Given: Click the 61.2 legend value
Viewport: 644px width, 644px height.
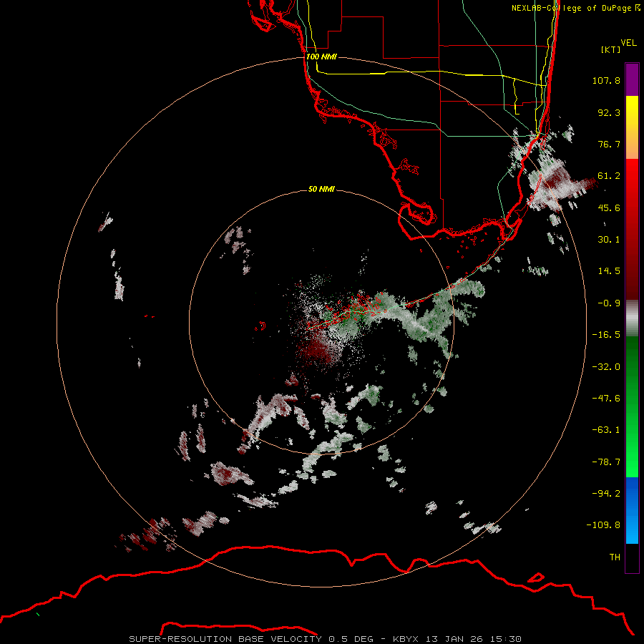Looking at the screenshot, I should point(609,176).
